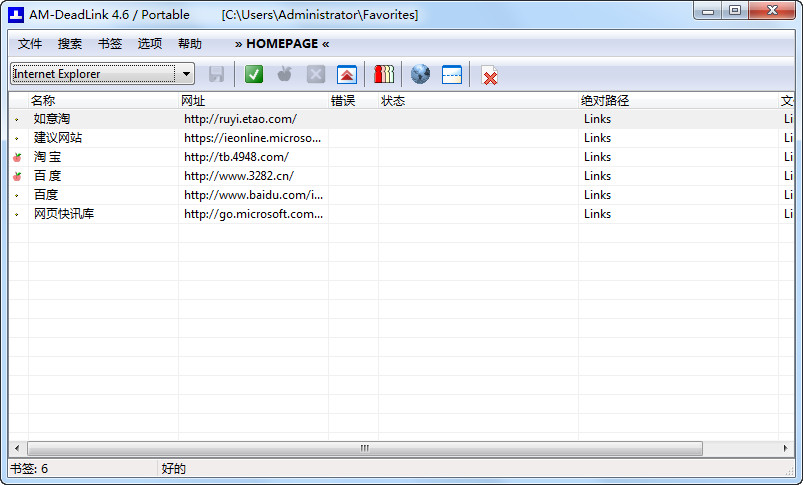The width and height of the screenshot is (803, 485).
Task: Click the 书签: 6 status bar entry
Action: 29,469
